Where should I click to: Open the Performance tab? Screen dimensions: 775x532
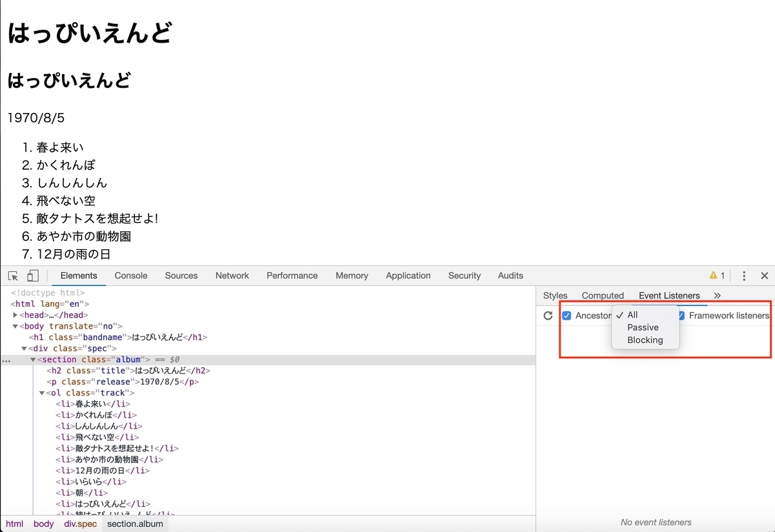pyautogui.click(x=292, y=276)
